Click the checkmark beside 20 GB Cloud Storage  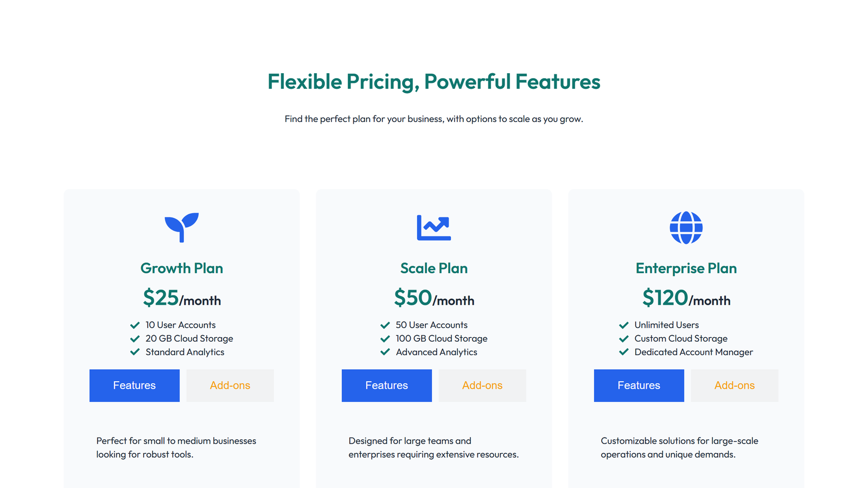point(135,338)
